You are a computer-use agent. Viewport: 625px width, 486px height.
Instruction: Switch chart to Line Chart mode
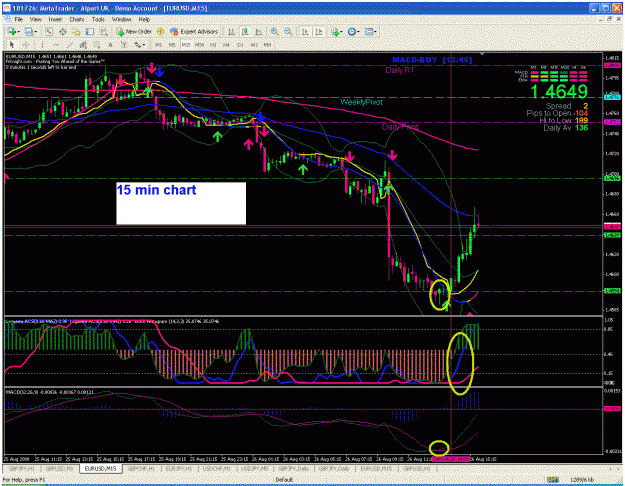(258, 32)
